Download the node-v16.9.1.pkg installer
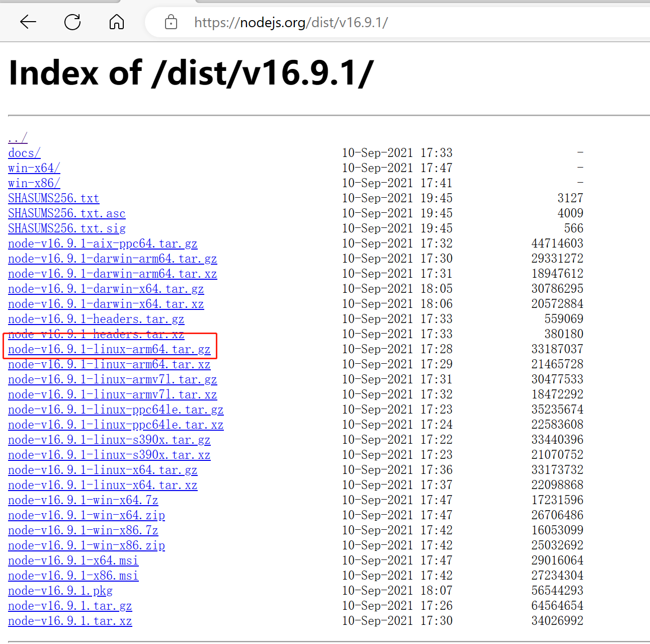This screenshot has width=650, height=644. [x=60, y=591]
